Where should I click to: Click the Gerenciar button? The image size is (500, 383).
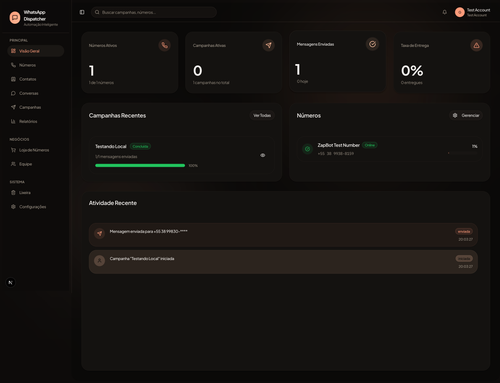click(466, 115)
